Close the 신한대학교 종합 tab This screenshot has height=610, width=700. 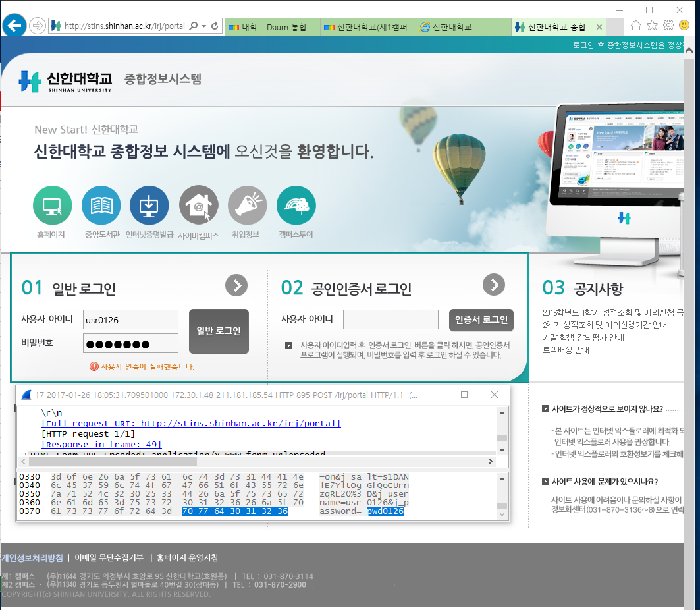[x=599, y=27]
